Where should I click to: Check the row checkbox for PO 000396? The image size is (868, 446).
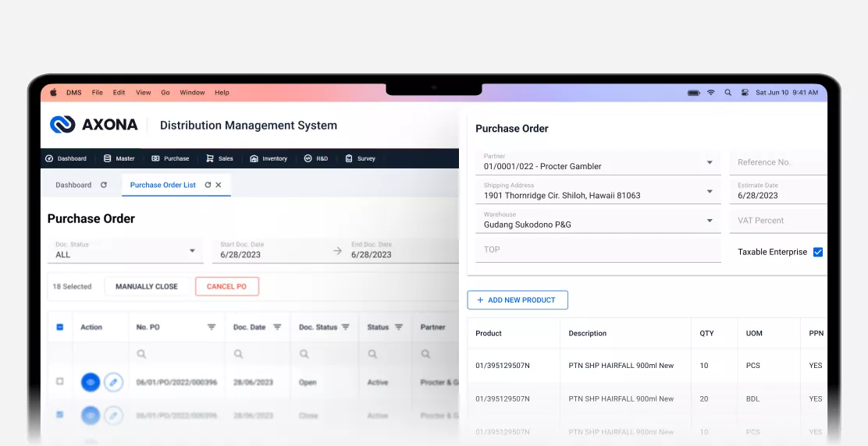click(x=60, y=381)
